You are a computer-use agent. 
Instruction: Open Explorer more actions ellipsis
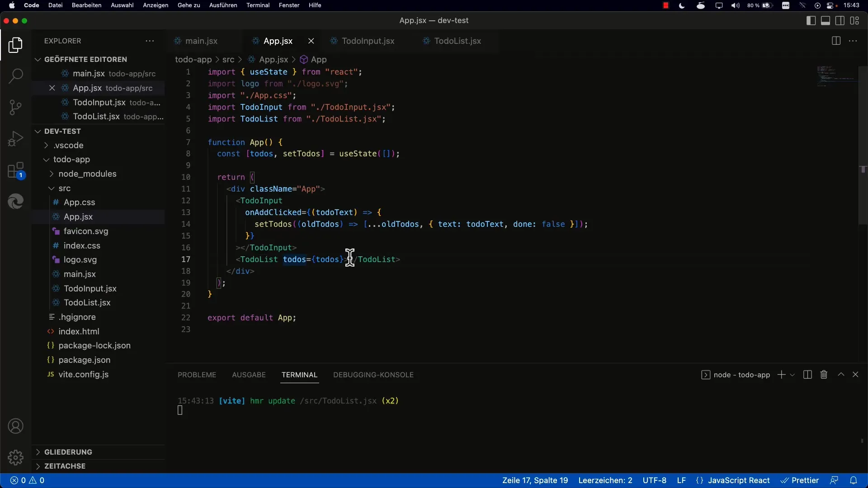click(x=150, y=41)
